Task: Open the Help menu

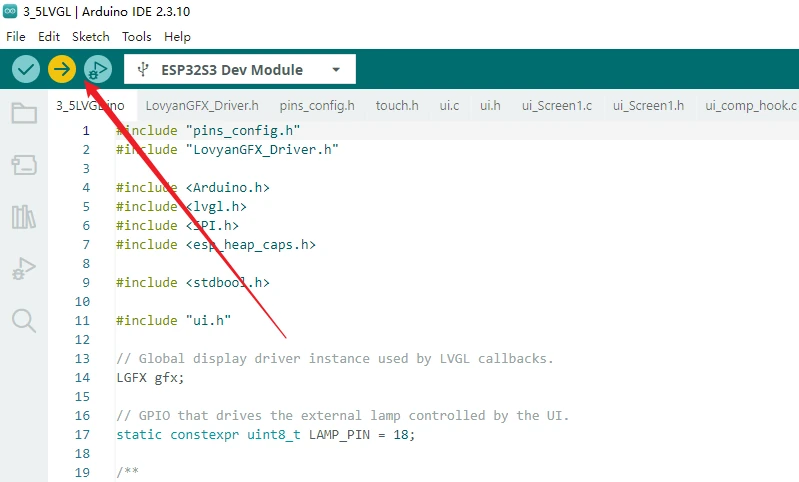Action: click(x=177, y=37)
